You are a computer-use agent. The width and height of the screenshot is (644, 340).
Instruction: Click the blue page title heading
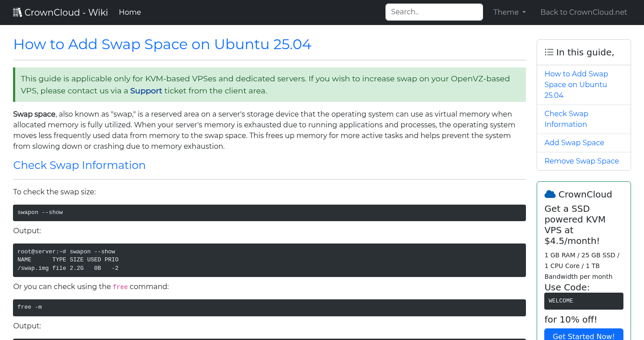(x=162, y=44)
